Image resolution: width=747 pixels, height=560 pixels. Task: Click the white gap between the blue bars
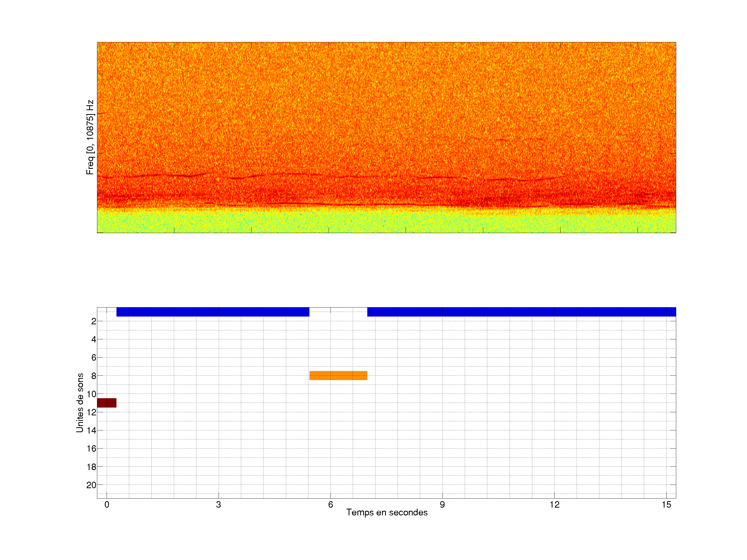click(338, 312)
